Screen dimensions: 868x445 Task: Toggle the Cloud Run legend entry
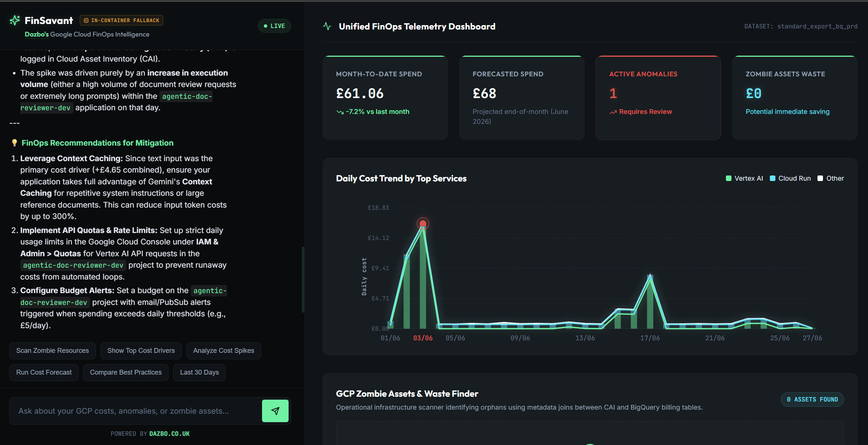point(790,178)
